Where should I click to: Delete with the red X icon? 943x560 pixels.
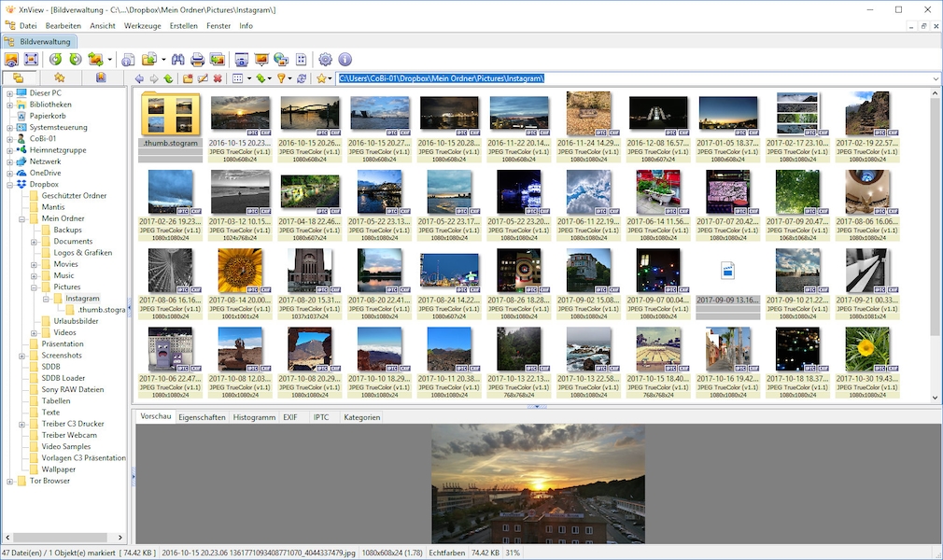click(x=218, y=78)
